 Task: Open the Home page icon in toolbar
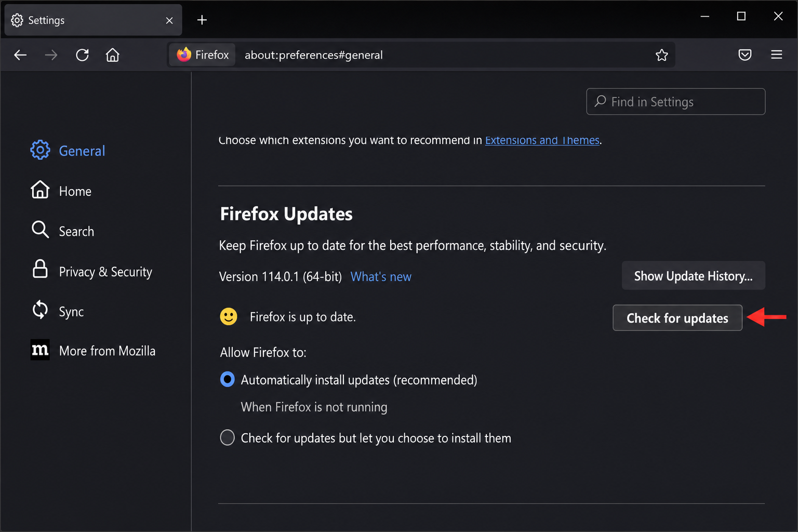[x=113, y=55]
